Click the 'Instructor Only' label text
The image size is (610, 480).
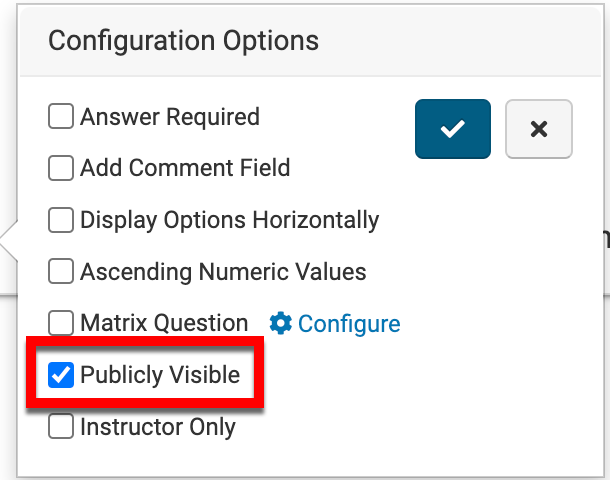coord(158,427)
